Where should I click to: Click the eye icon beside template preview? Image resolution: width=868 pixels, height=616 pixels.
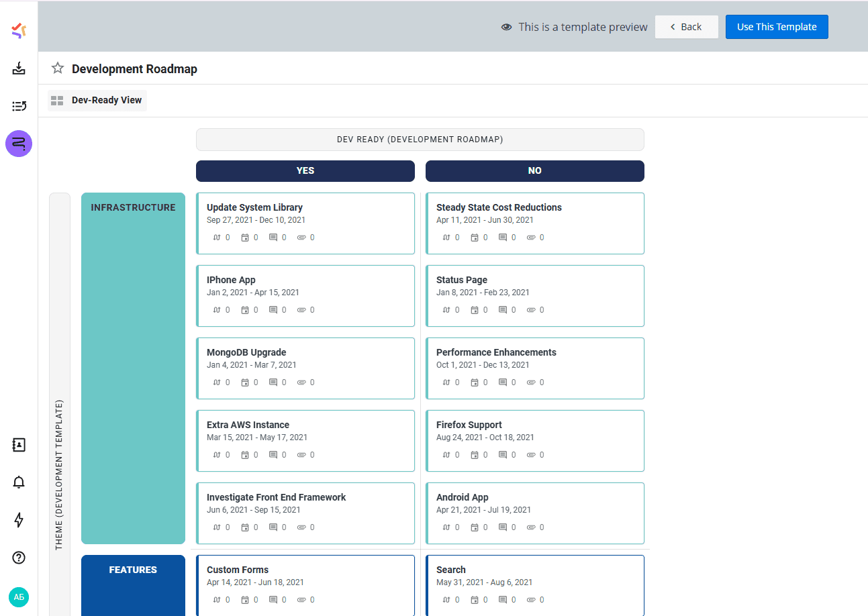point(507,28)
